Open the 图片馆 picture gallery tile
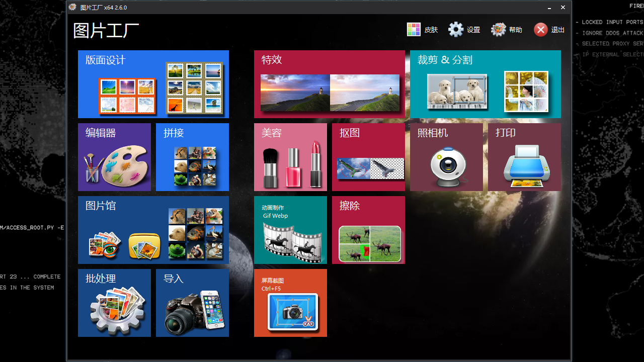Viewport: 644px width, 362px height. tap(153, 230)
